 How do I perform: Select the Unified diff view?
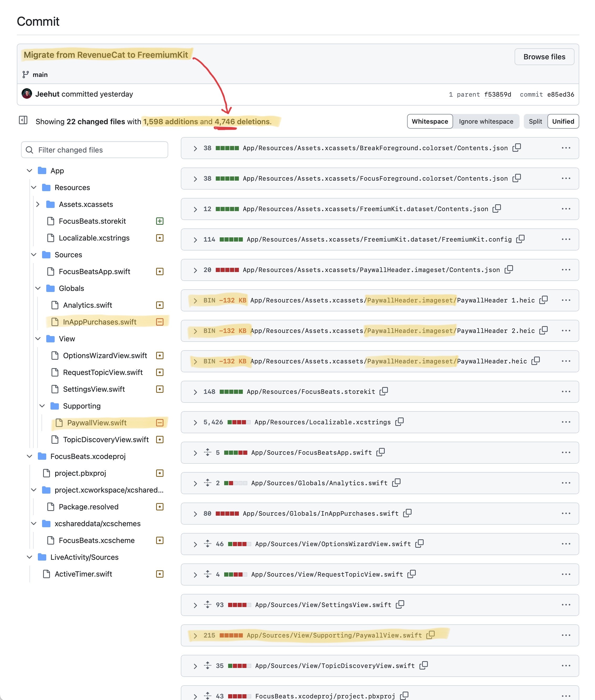click(563, 121)
